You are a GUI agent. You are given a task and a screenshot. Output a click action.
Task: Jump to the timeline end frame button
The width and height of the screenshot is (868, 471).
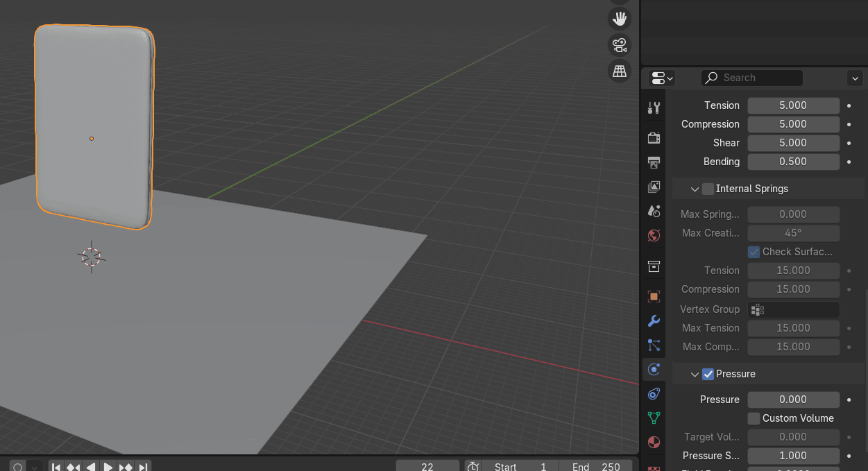[142, 467]
